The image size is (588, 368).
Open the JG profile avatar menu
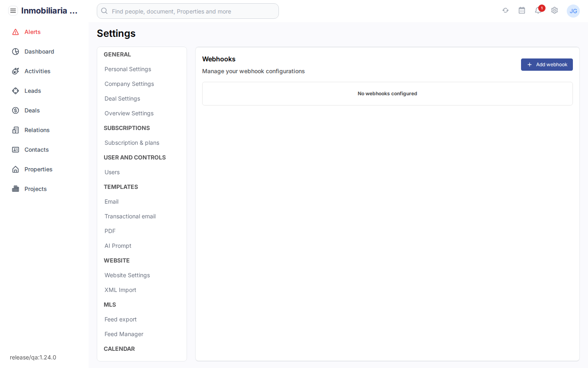pos(573,11)
